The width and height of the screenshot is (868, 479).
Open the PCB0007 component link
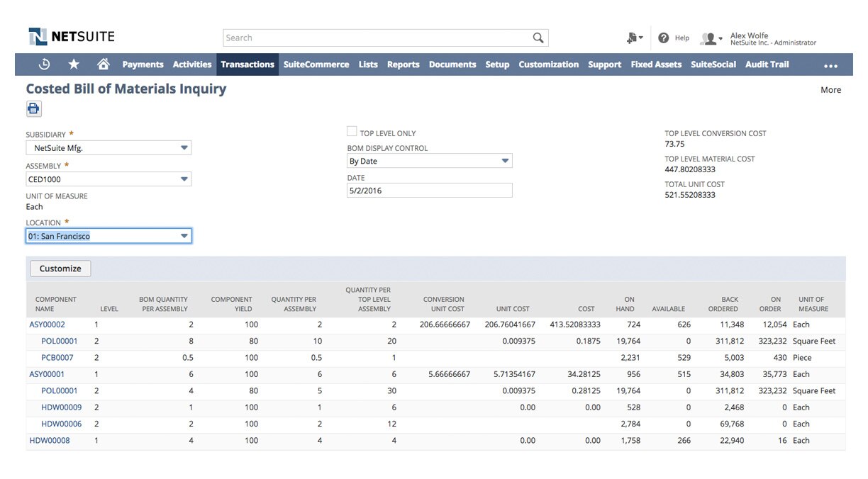[x=57, y=358]
